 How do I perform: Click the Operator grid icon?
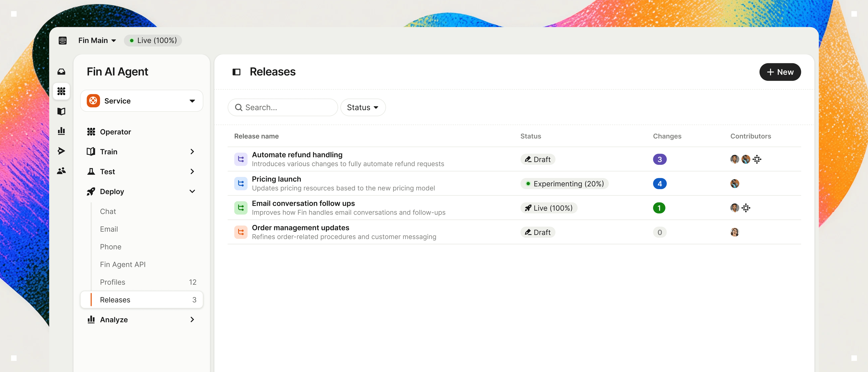click(x=91, y=132)
